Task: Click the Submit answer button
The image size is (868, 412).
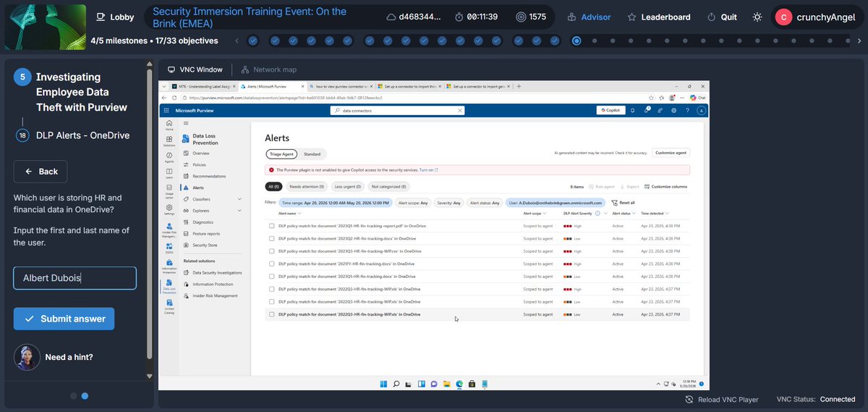Action: tap(64, 319)
